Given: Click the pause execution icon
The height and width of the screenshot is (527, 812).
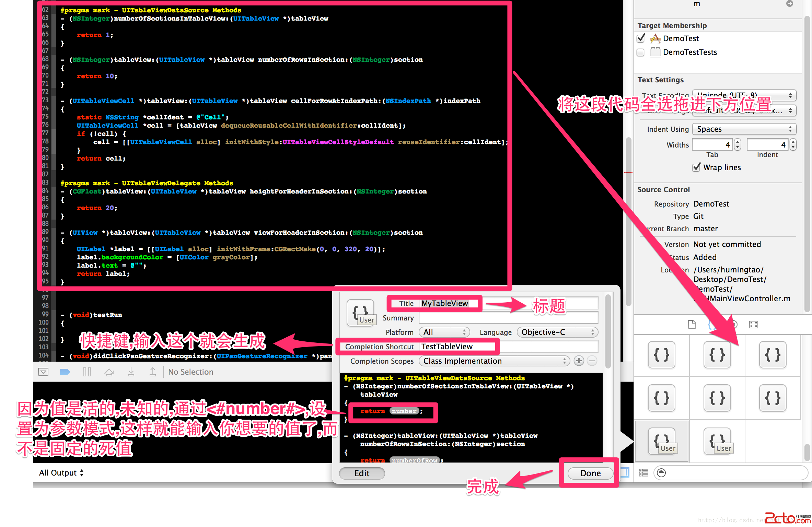Looking at the screenshot, I should 87,372.
